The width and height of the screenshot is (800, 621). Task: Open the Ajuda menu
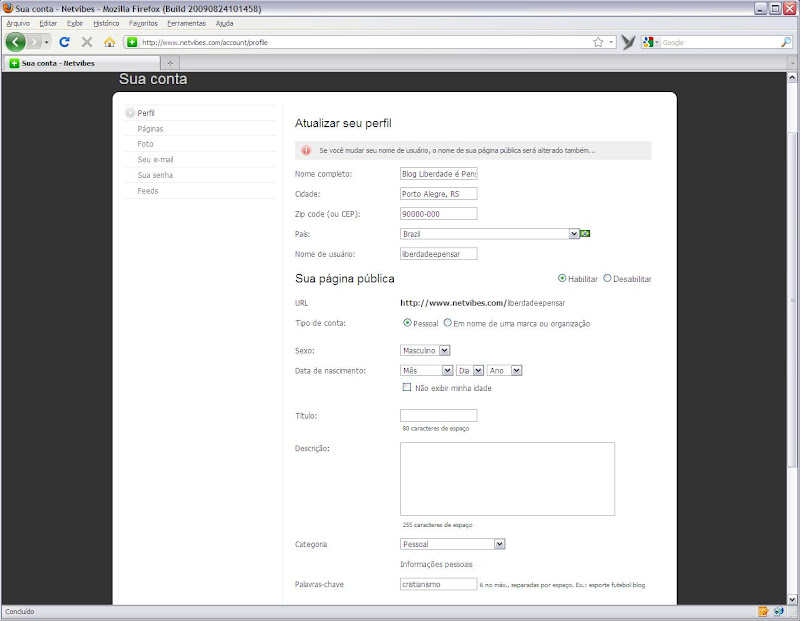tap(224, 23)
